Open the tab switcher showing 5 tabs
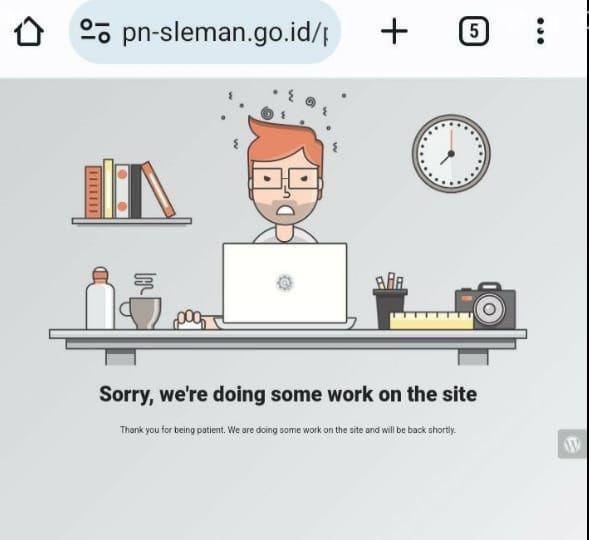 point(474,31)
